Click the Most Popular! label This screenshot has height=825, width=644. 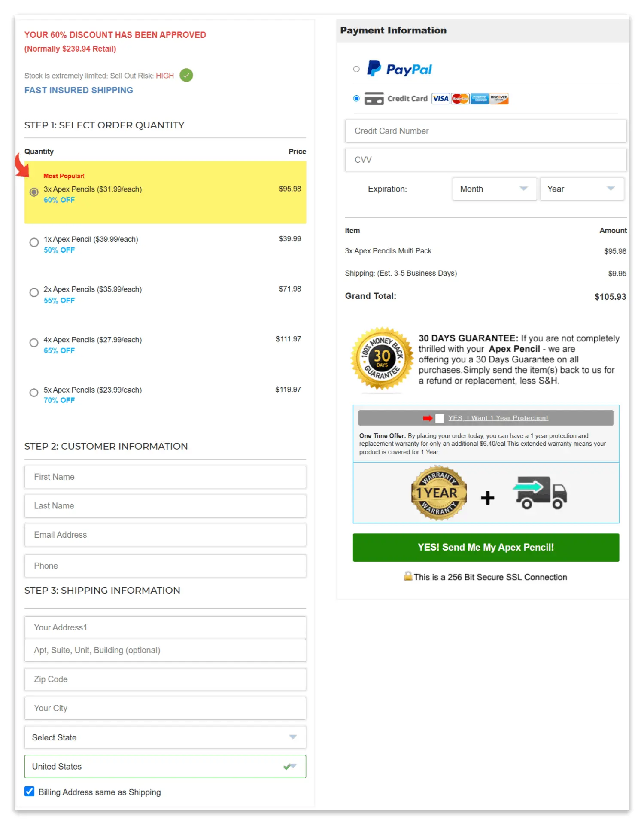[64, 176]
